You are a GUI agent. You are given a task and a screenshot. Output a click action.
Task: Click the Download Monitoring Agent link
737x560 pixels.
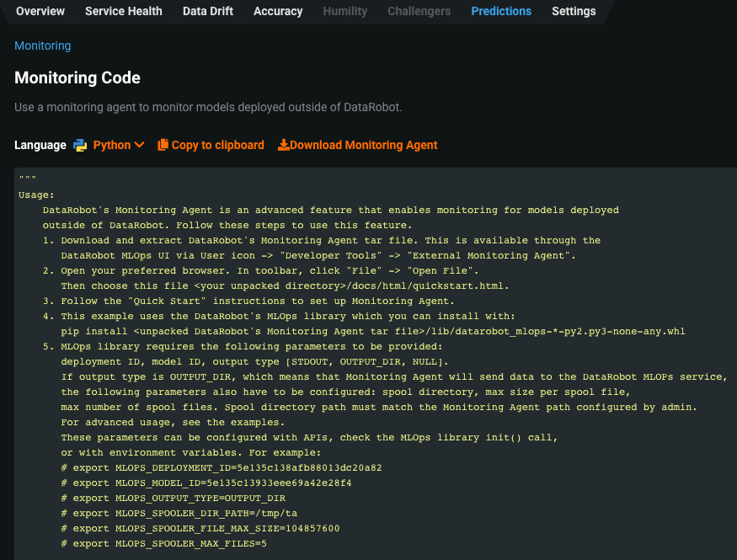click(363, 145)
